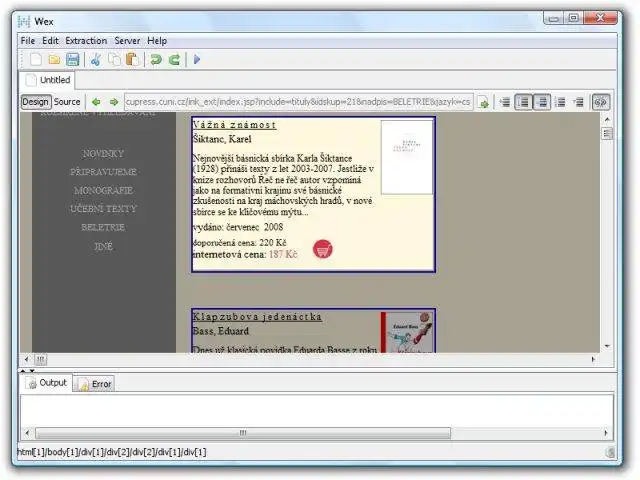Toggle the third list-selection mode button
The width and height of the screenshot is (640, 480).
point(542,102)
